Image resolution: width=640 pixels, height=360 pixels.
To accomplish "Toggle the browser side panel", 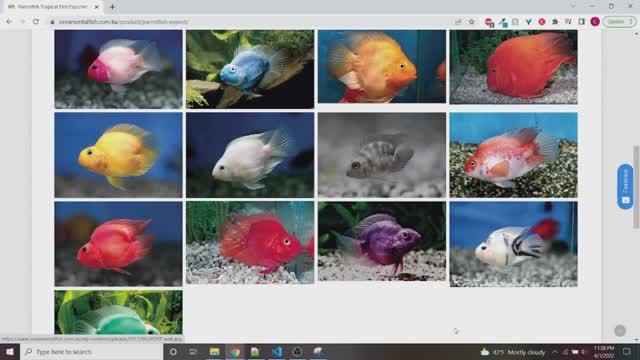I will (582, 22).
